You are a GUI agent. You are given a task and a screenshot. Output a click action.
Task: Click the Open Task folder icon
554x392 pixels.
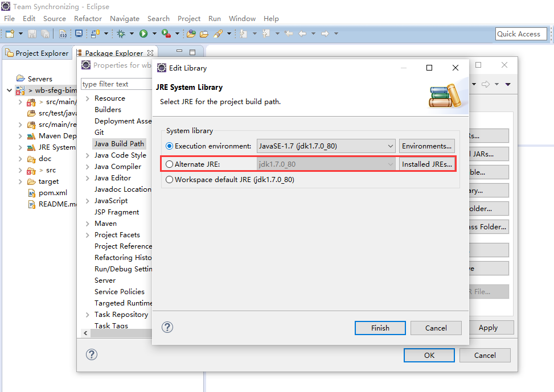tap(204, 34)
